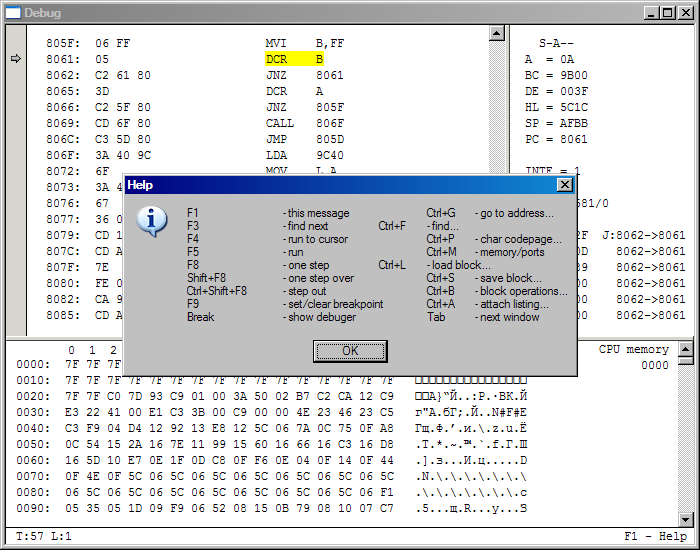The height and width of the screenshot is (550, 700).
Task: Click memory row 0090 address
Action: 33,508
